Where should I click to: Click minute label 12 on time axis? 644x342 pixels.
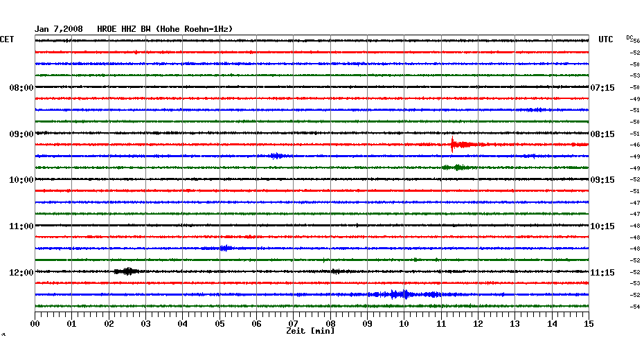(478, 324)
